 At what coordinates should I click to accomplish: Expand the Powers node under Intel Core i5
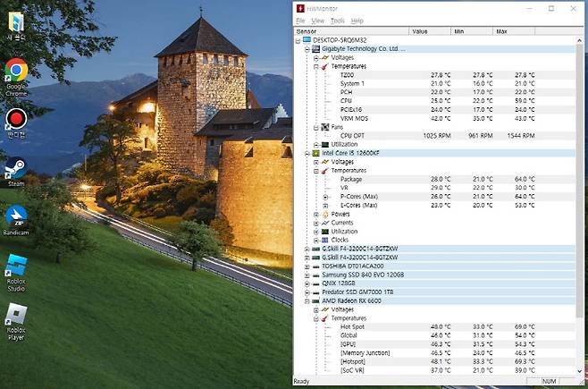(x=316, y=214)
